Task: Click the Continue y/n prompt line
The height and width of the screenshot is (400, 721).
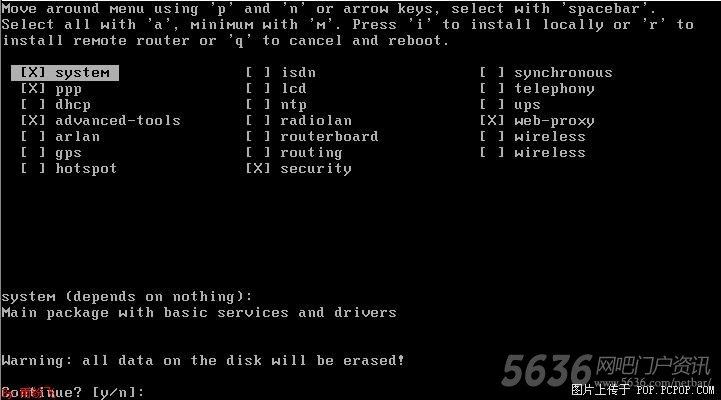Action: (73, 392)
